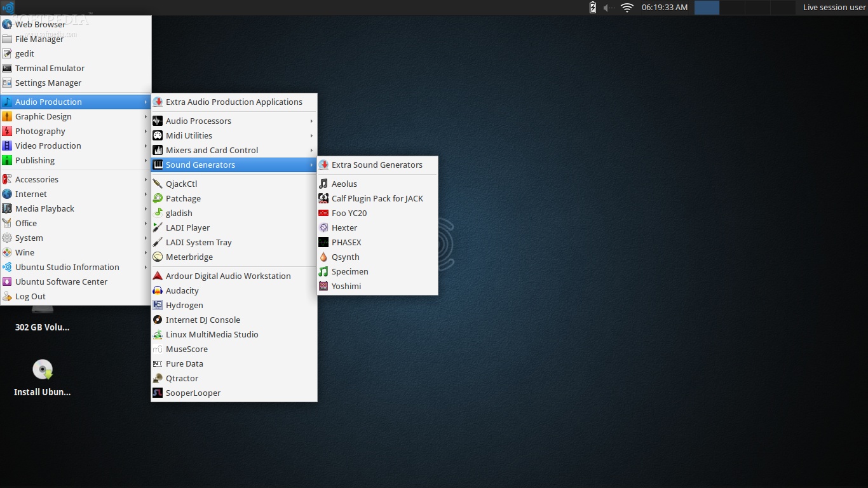Open the Install Ubuntu desktop icon
This screenshot has width=868, height=488.
[43, 378]
